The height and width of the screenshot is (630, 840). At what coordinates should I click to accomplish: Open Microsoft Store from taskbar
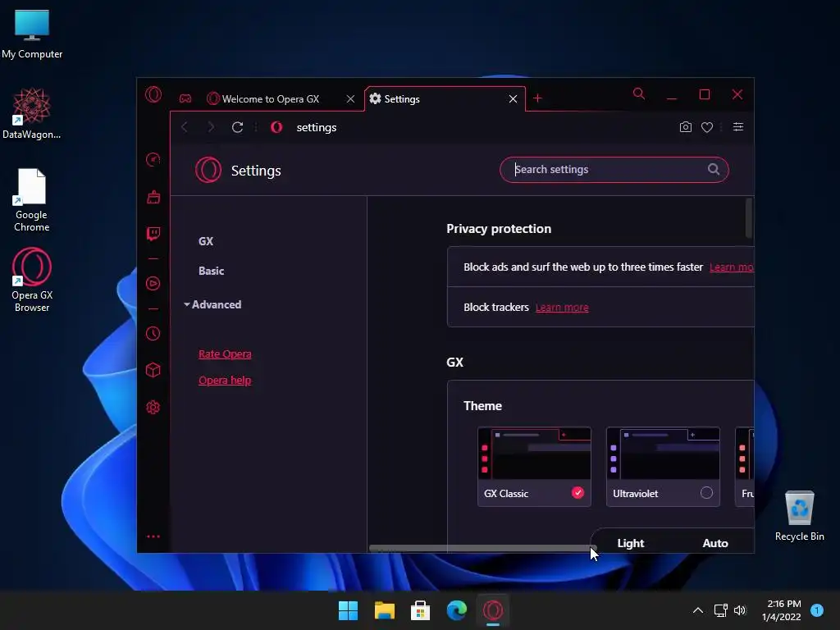(x=421, y=610)
